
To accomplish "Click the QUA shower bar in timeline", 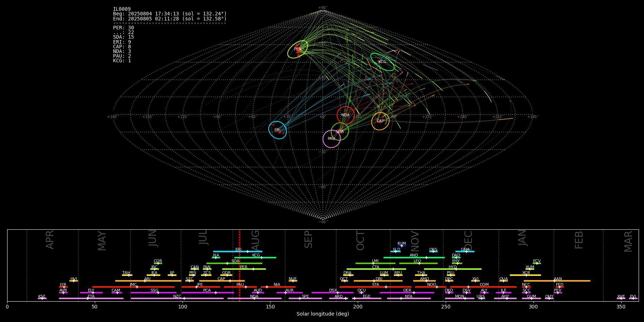I will [503, 281].
